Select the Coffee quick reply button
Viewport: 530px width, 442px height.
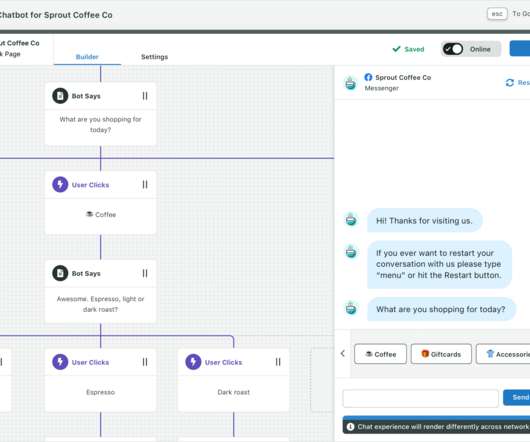click(381, 354)
